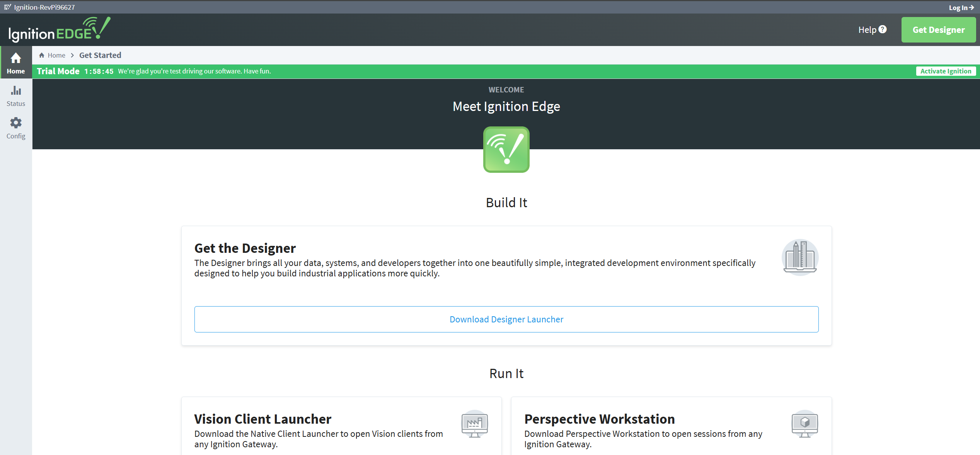Click the large green Ignition Edge icon
Screen dimensions: 980x455
[x=506, y=150]
